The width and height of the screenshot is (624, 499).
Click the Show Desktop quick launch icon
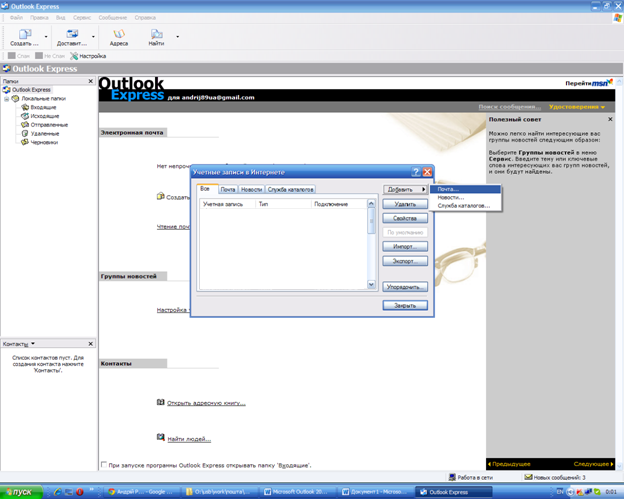click(69, 492)
